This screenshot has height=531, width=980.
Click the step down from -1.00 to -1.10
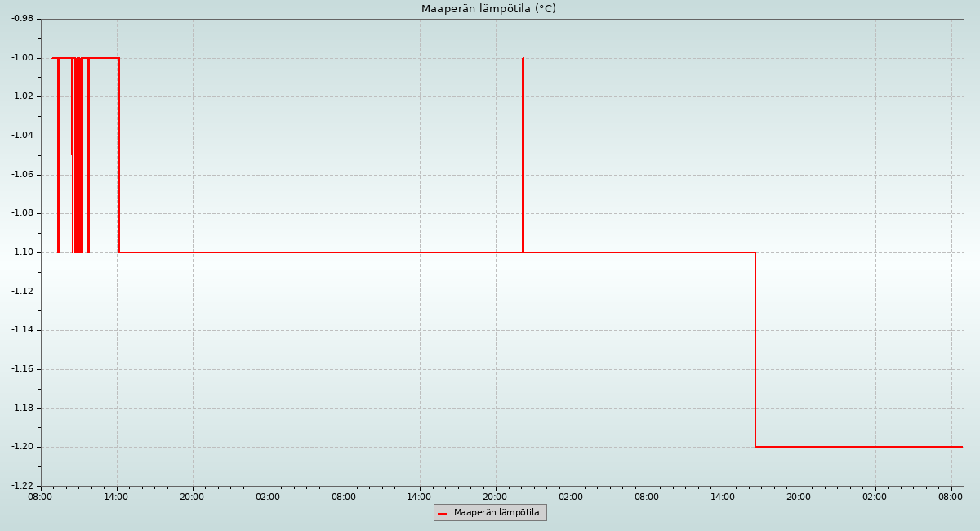(119, 155)
